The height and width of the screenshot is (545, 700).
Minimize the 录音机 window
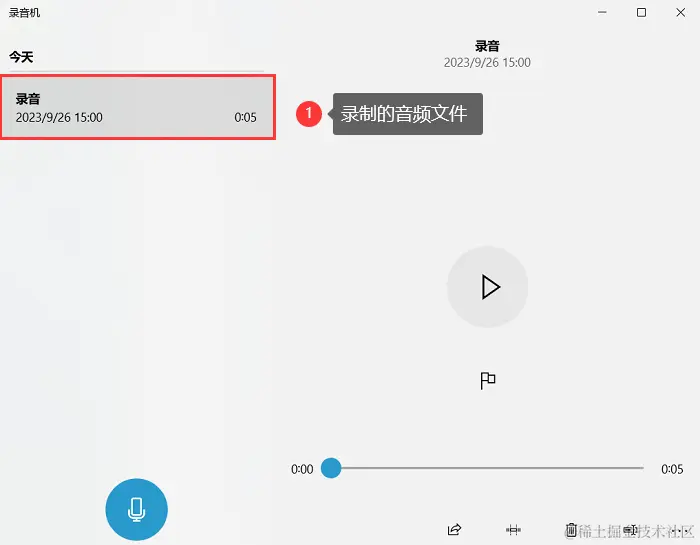click(x=602, y=12)
